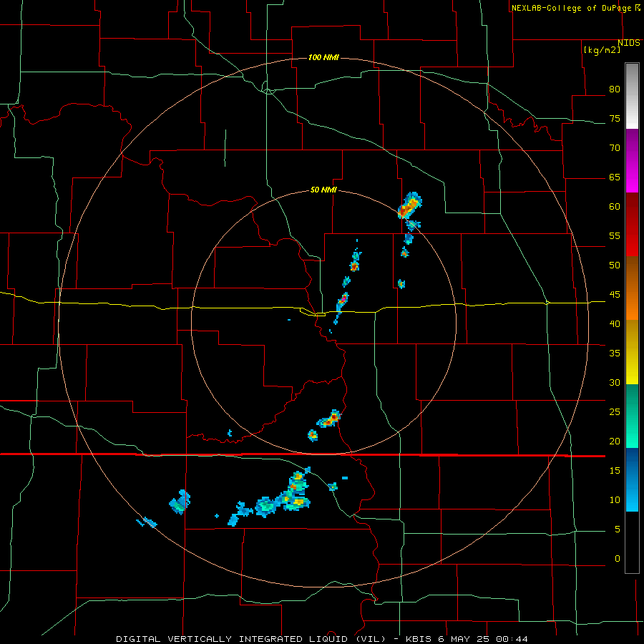Click the words DIGITAL VERTICALLY INTEGRATED LIQUID
Viewport: 644px width, 644px height.
[233, 639]
